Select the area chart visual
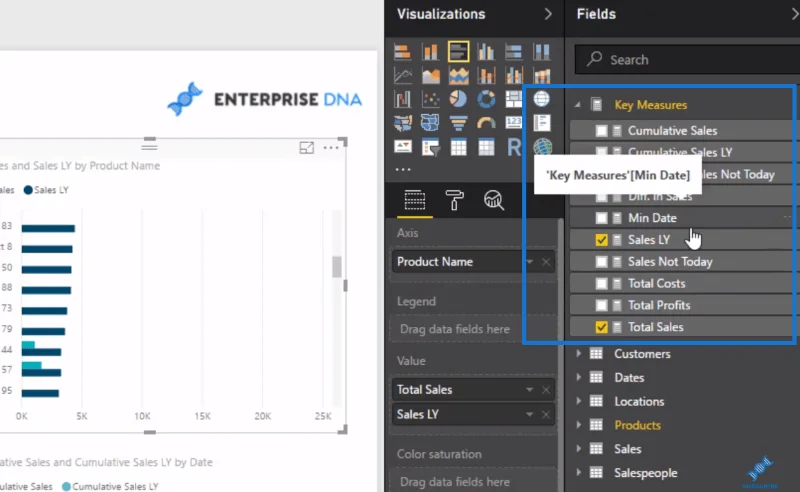Viewport: 800px width, 492px height. [430, 76]
